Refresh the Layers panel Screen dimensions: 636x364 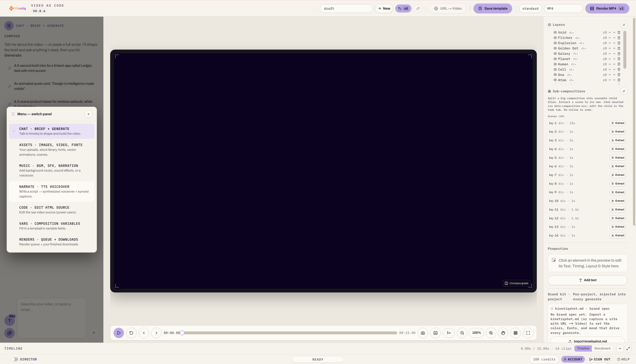(x=624, y=25)
